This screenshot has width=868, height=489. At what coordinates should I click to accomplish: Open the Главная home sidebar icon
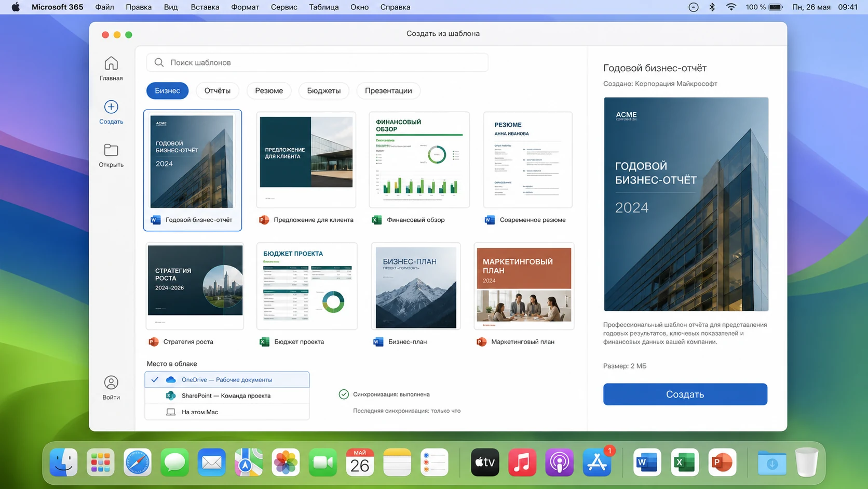111,63
